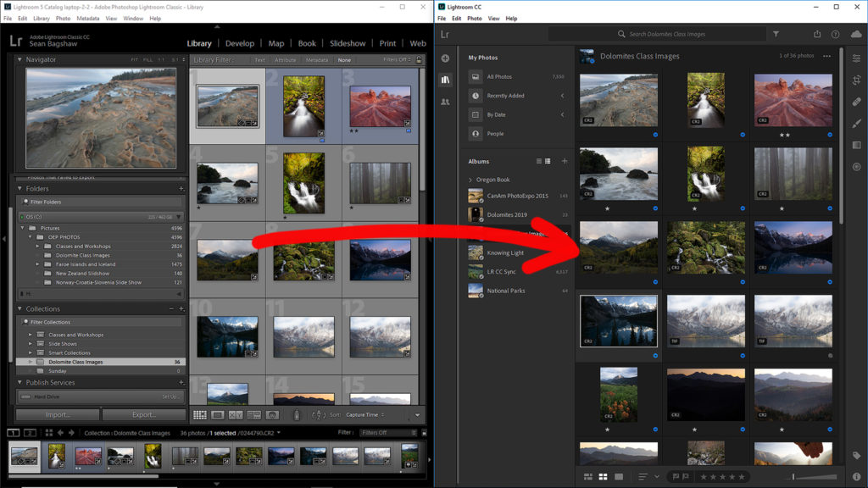This screenshot has height=488, width=868.
Task: Open the Sharing people icon in Lightroom CC sidebar
Action: point(445,102)
